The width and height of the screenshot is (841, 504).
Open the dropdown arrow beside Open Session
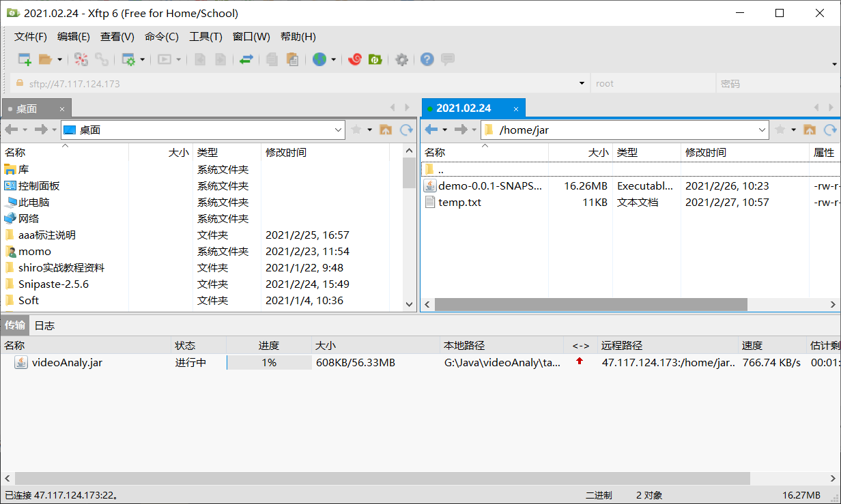59,59
